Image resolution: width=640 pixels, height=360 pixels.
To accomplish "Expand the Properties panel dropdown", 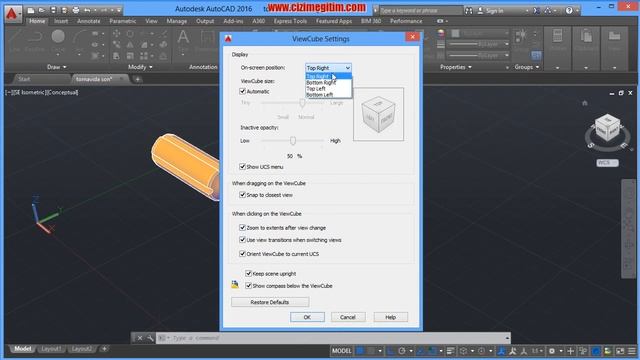I will (456, 67).
